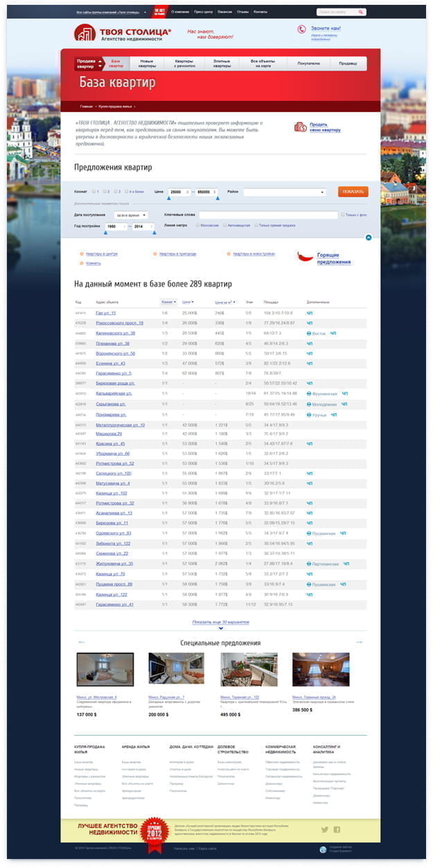Viewport: 433px width, 868px height.
Task: Open the Элитные квартиры tab
Action: pos(222,64)
